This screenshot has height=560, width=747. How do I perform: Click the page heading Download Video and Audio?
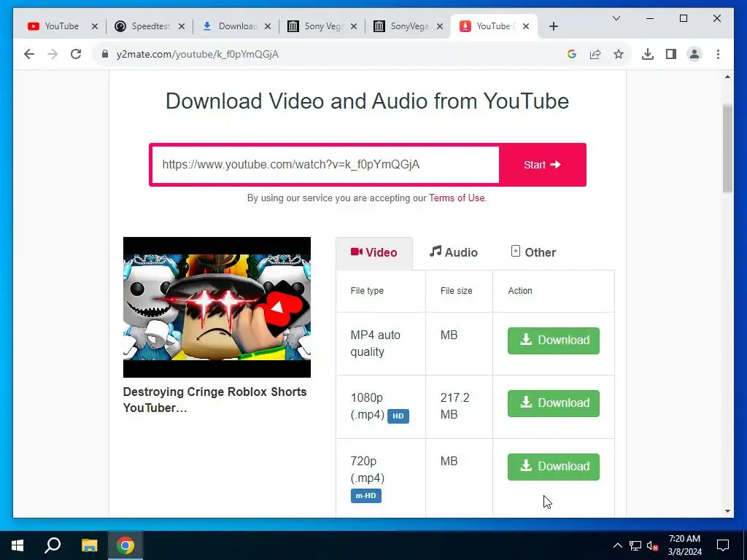(367, 101)
